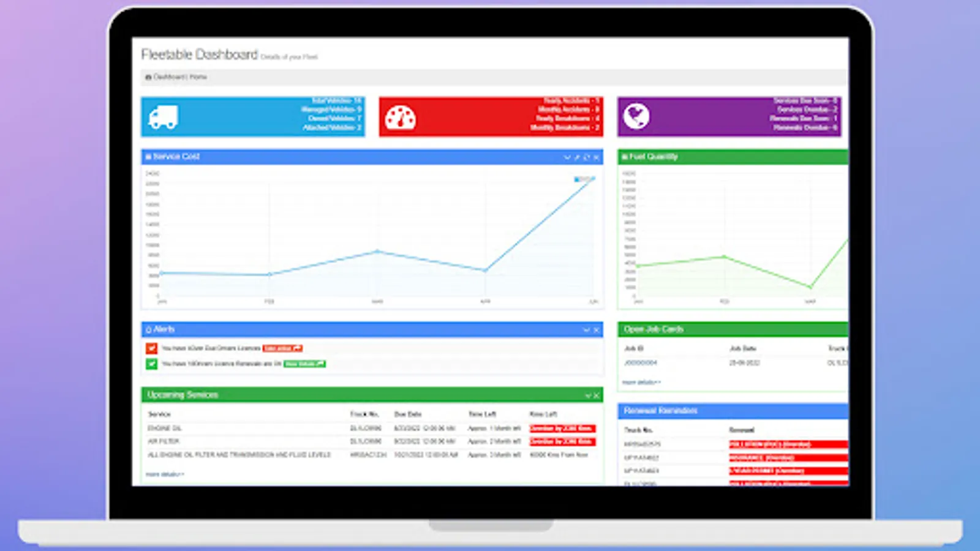Click the Service Cost panel title icon
The height and width of the screenshot is (551, 980).
pos(148,157)
